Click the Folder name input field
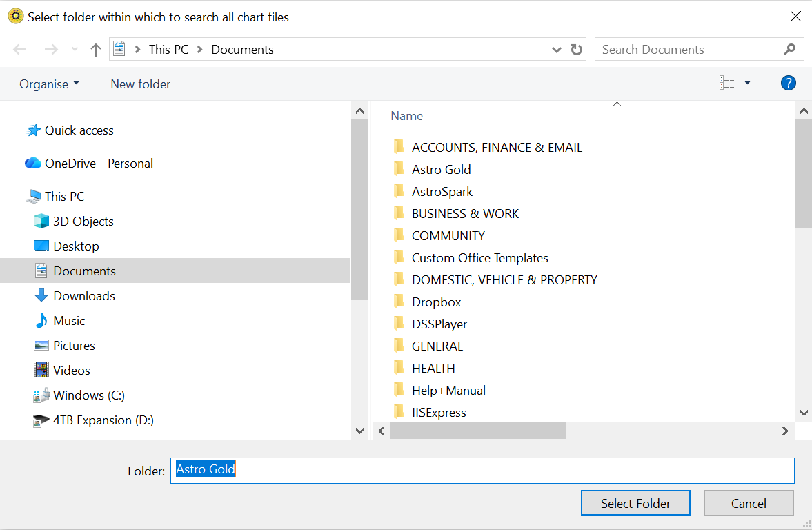The height and width of the screenshot is (530, 812). pyautogui.click(x=482, y=471)
